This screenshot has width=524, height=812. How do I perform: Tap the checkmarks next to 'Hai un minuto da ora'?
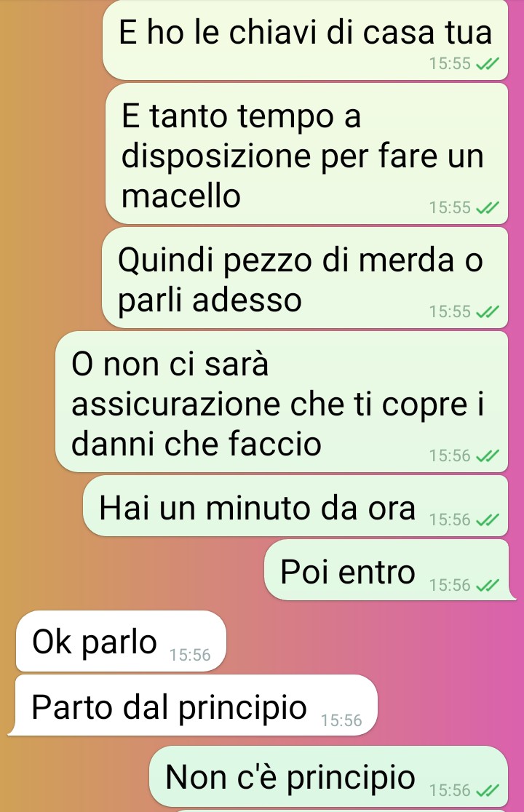click(x=487, y=520)
